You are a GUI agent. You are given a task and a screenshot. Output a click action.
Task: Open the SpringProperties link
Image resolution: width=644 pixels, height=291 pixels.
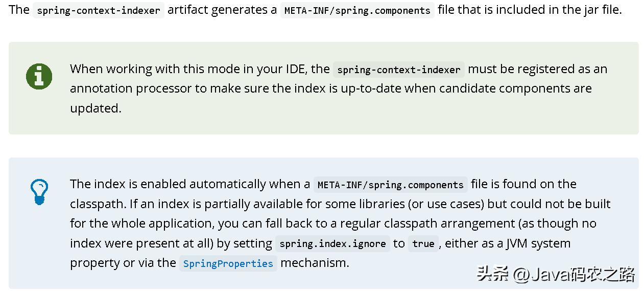(228, 263)
